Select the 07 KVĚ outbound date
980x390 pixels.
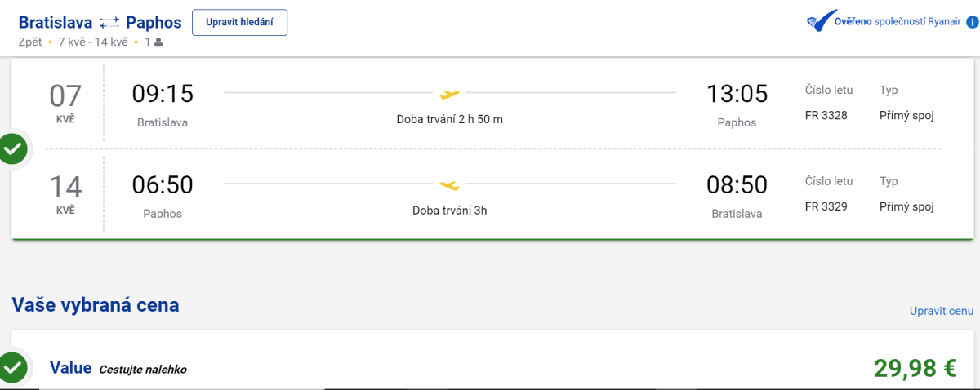tap(66, 102)
